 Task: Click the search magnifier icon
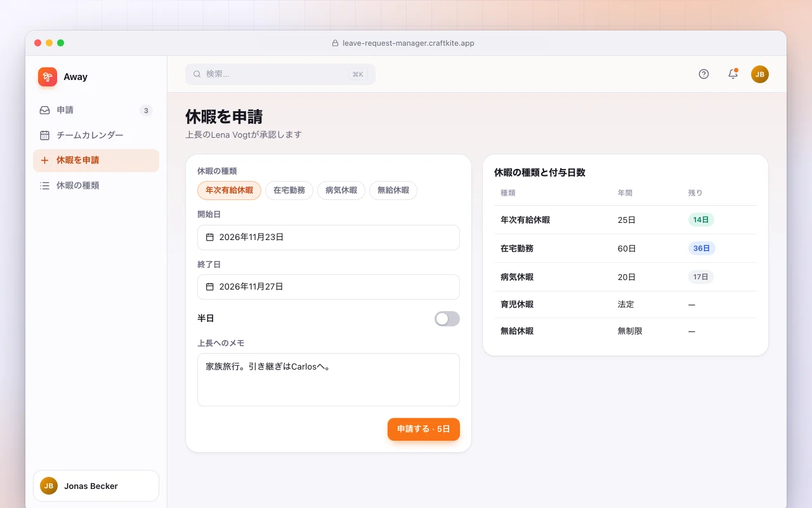pos(197,74)
